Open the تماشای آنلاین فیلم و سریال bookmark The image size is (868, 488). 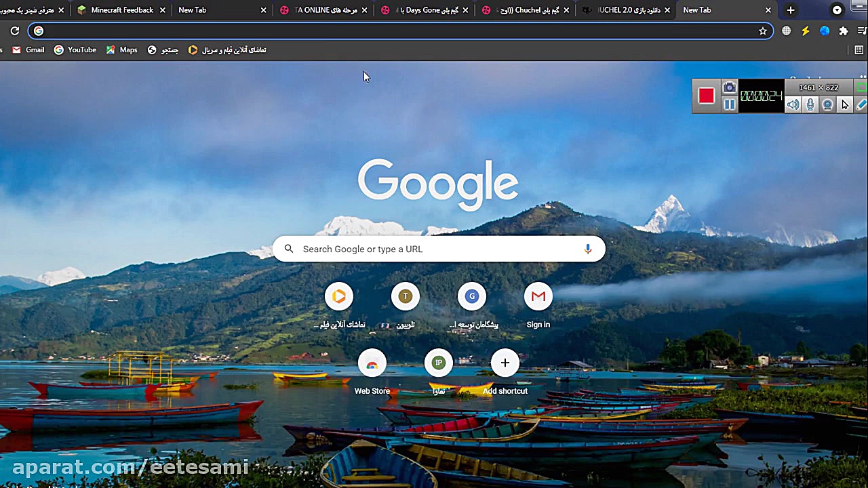pyautogui.click(x=227, y=50)
